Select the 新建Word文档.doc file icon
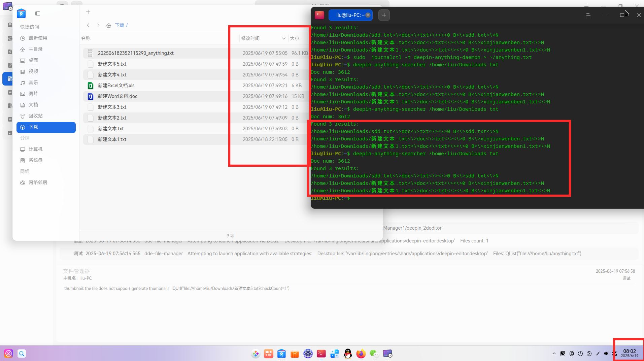This screenshot has height=361, width=644. pyautogui.click(x=91, y=96)
